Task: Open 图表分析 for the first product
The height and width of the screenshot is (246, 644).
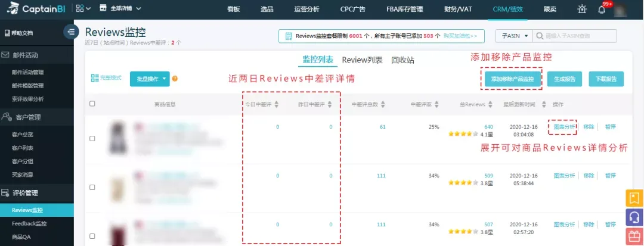Action: coord(564,127)
